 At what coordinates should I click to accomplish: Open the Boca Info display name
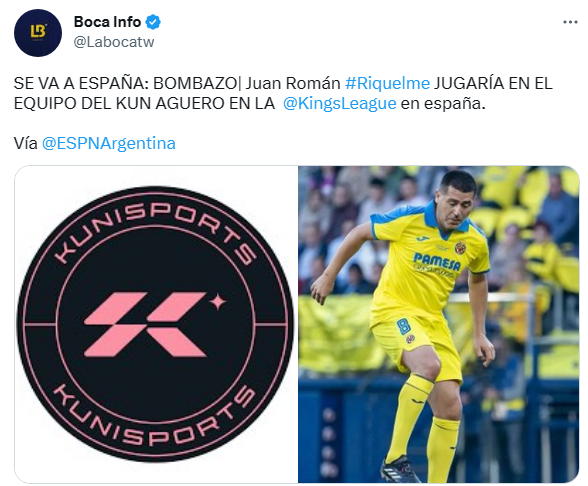[x=107, y=22]
